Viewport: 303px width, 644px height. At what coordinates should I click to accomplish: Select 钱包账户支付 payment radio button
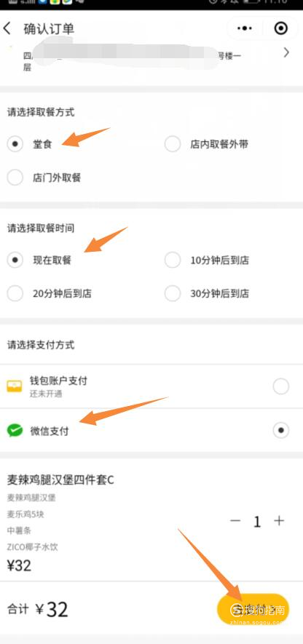point(281,386)
